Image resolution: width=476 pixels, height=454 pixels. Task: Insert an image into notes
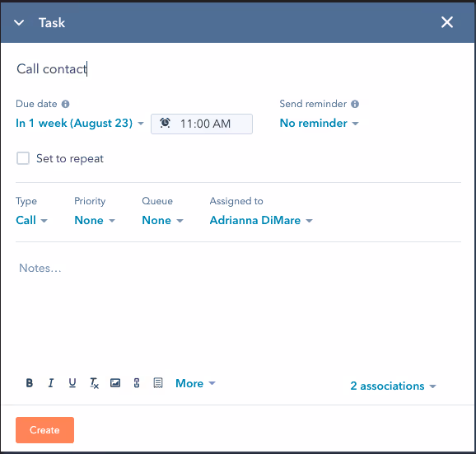click(x=115, y=383)
